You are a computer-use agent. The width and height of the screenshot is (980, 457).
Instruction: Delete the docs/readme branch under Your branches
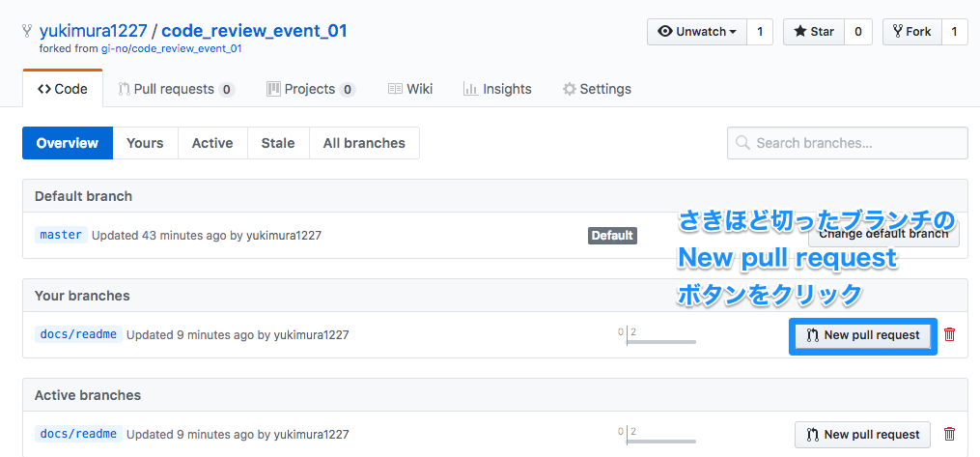(949, 334)
